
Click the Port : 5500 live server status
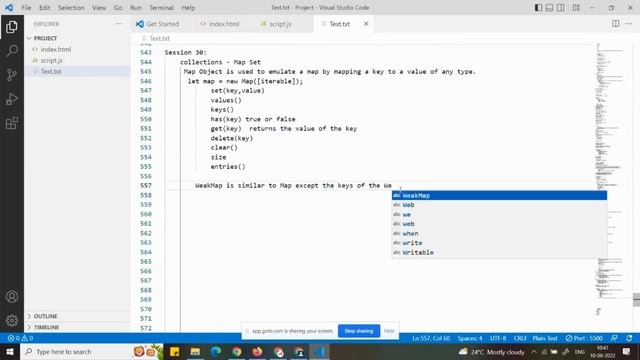(x=584, y=338)
